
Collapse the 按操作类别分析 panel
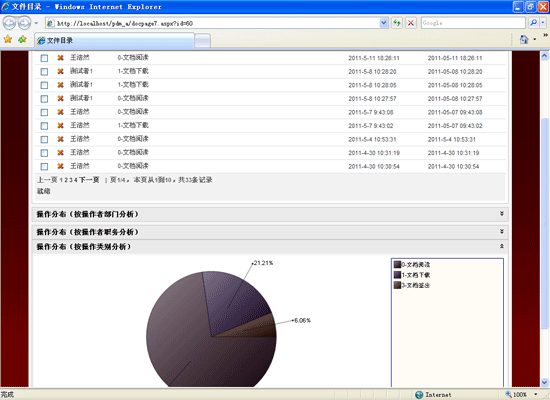(502, 246)
